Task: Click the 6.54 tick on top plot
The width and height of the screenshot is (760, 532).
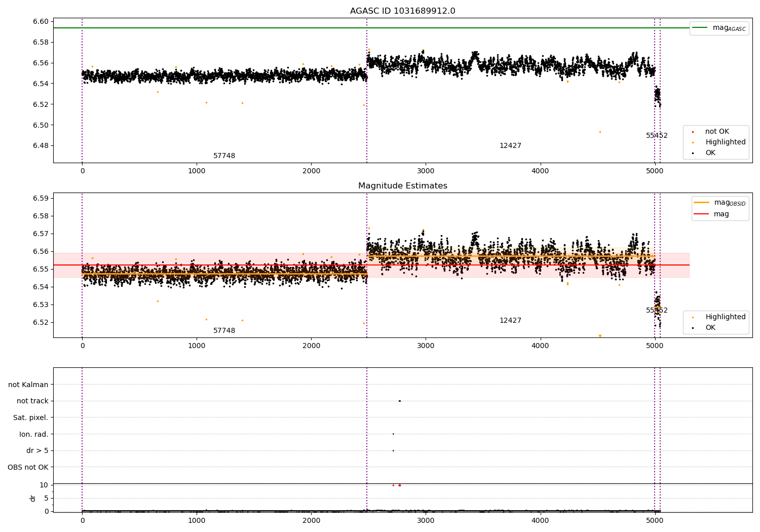Action: click(41, 84)
